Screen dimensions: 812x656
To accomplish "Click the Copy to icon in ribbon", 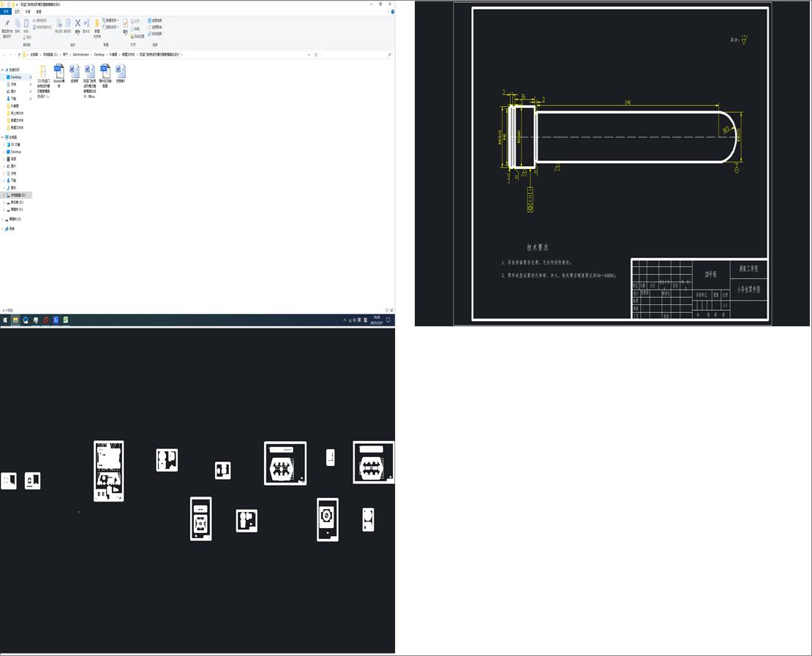I will [x=67, y=26].
